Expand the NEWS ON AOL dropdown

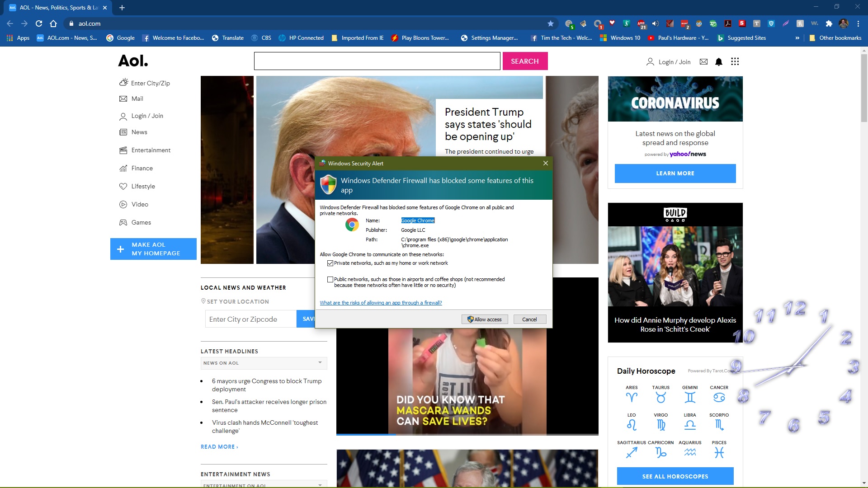point(264,363)
